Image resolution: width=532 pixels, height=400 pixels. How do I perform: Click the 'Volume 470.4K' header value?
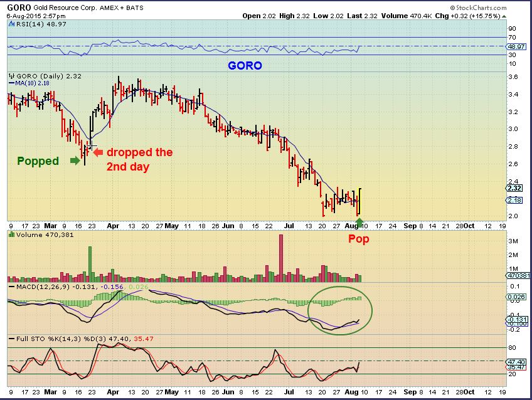(x=407, y=16)
